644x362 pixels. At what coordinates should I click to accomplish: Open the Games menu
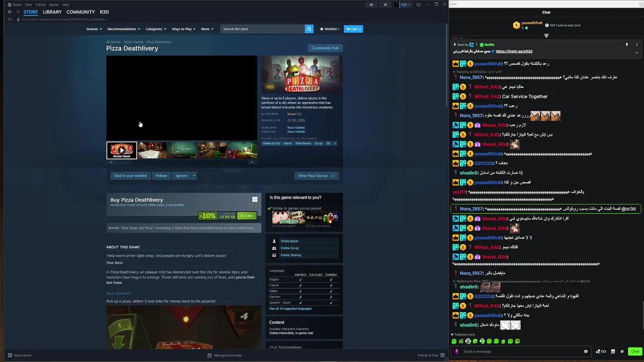click(x=54, y=5)
